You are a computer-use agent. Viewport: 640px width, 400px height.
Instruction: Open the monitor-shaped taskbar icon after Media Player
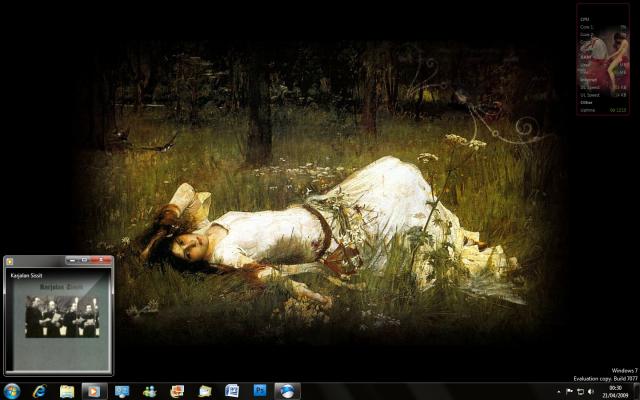coord(122,391)
